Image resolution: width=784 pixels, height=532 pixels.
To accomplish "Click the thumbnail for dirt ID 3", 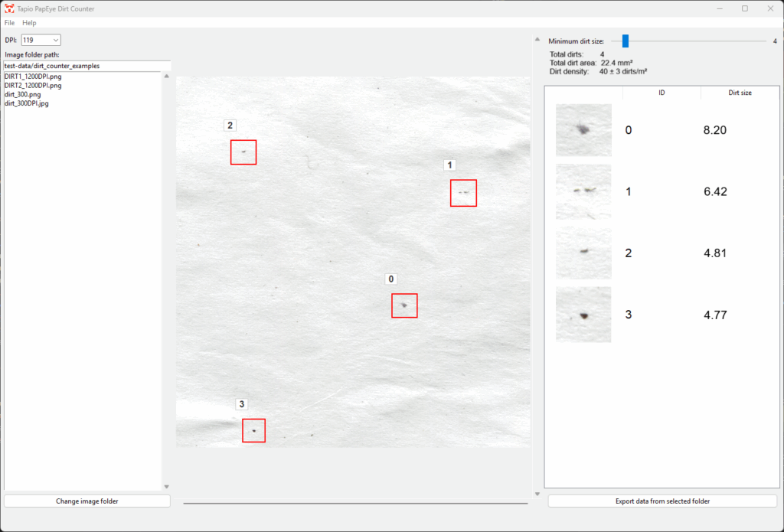I will (583, 314).
